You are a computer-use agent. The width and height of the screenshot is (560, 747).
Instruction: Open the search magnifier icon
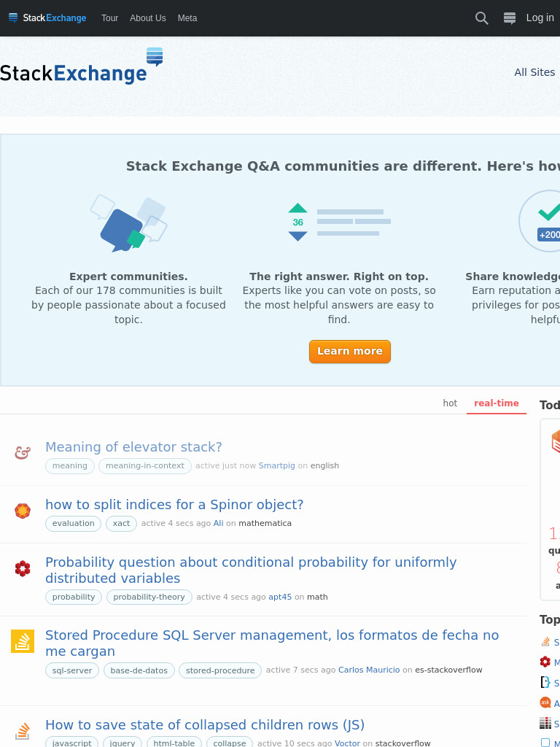(481, 18)
